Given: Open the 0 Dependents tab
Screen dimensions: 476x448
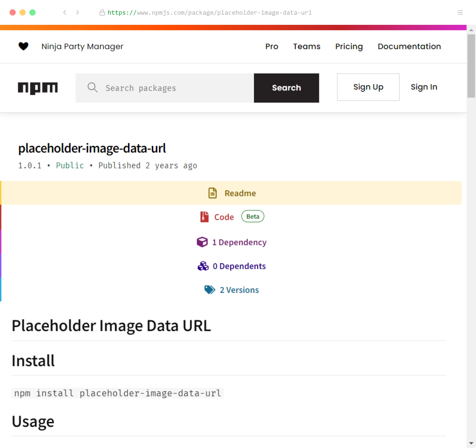Looking at the screenshot, I should click(x=232, y=266).
